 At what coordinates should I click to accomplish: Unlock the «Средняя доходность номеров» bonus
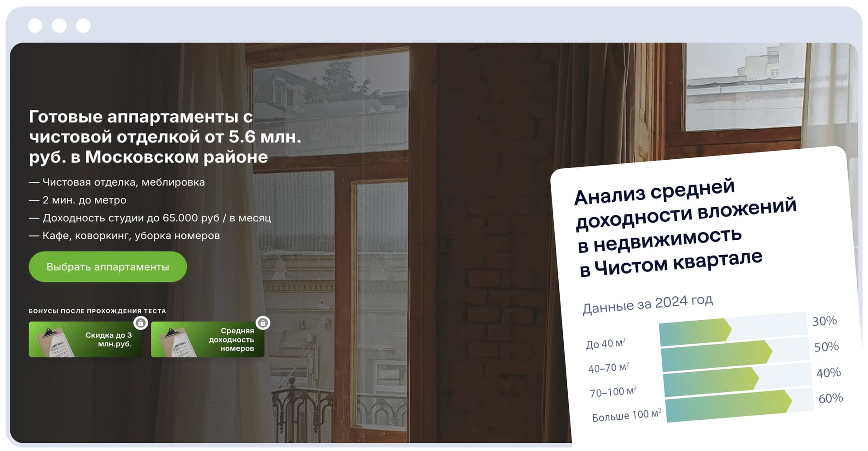(208, 339)
